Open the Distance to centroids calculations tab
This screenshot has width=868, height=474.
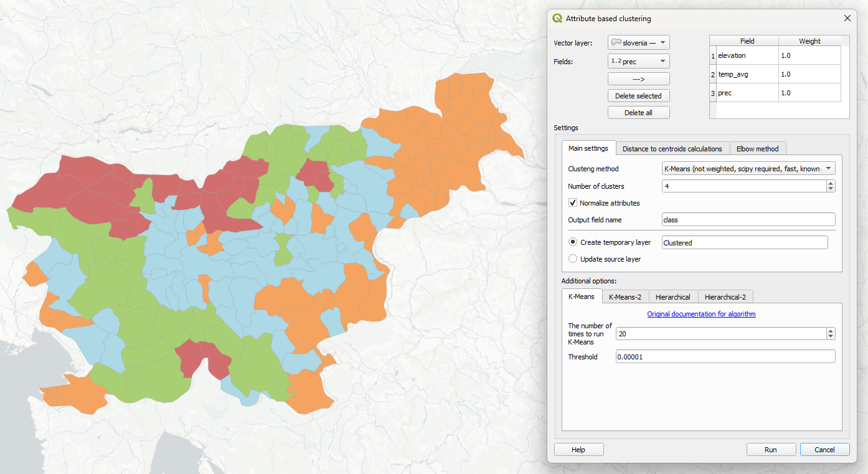tap(672, 148)
